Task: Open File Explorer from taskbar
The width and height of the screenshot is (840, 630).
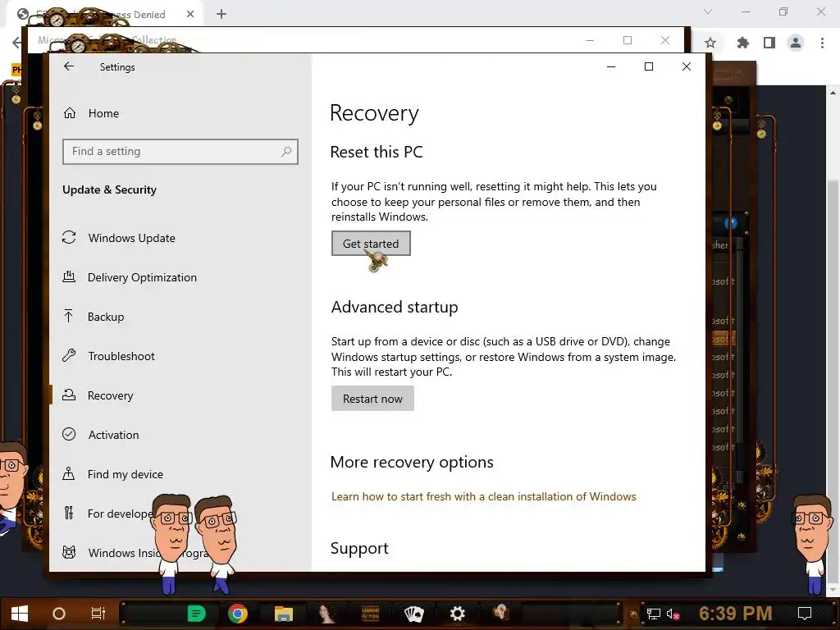Action: point(283,614)
